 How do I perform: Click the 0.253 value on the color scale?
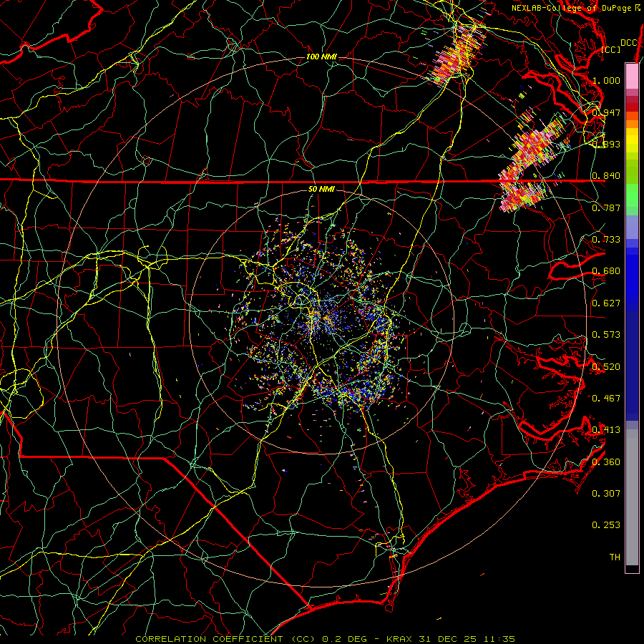(x=606, y=525)
